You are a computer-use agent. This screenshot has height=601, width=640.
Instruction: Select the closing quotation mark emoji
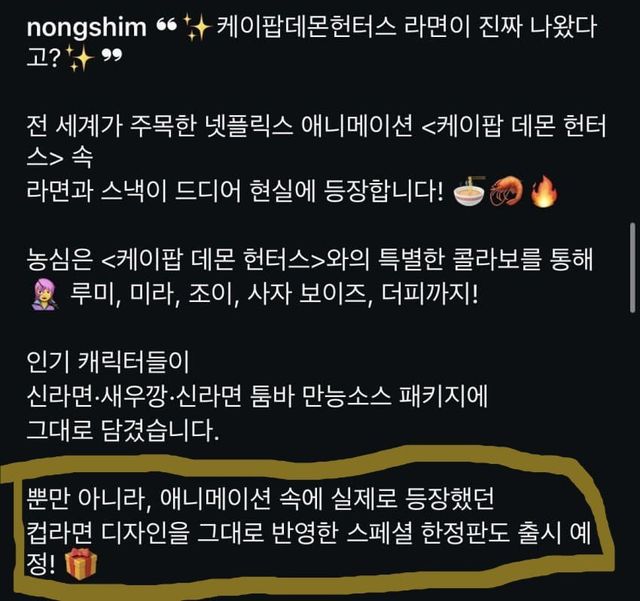pos(111,57)
